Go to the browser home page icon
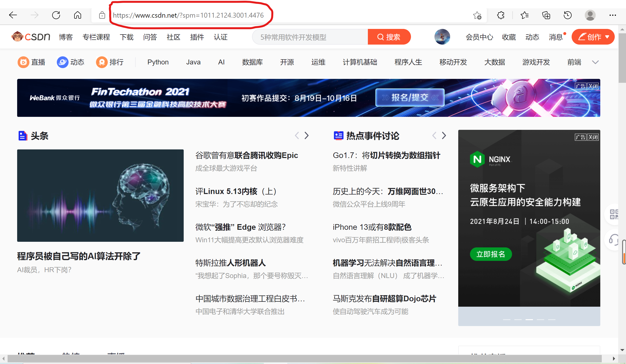Viewport: 626px width, 364px height. pyautogui.click(x=77, y=15)
